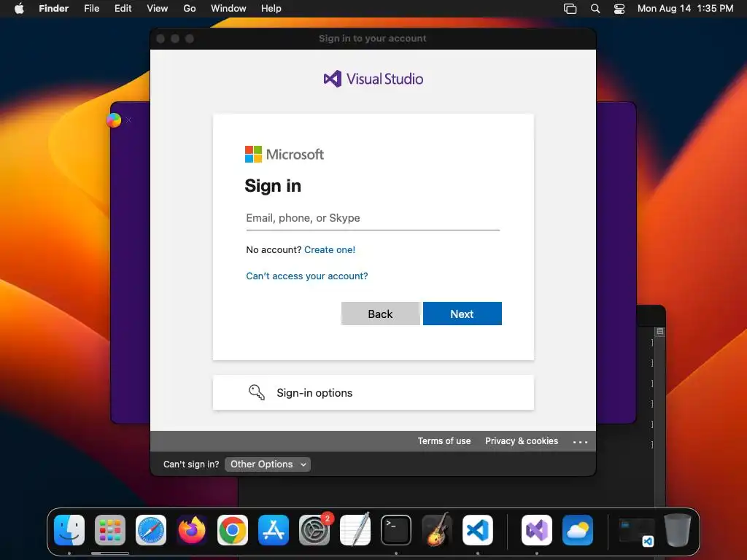Click the Back button

click(x=380, y=314)
